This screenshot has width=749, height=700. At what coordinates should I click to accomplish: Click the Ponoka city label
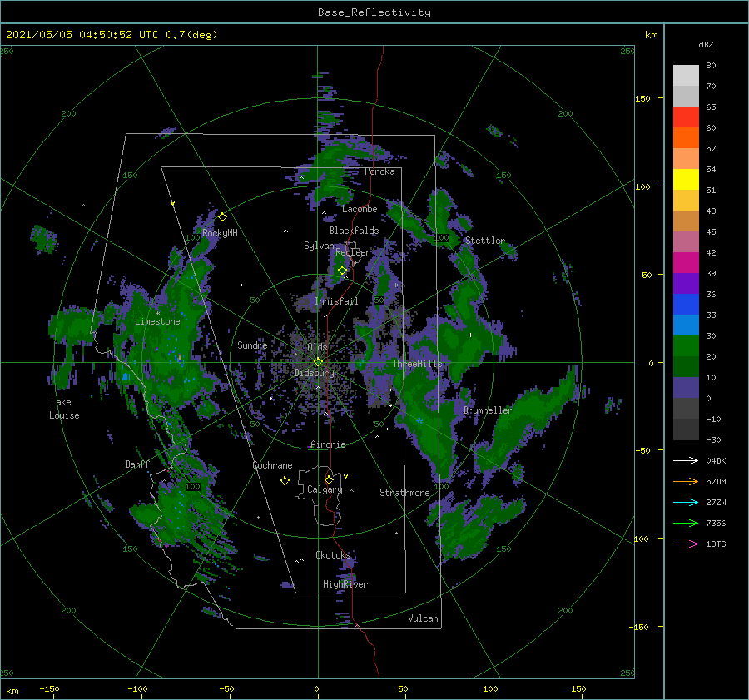click(x=379, y=172)
